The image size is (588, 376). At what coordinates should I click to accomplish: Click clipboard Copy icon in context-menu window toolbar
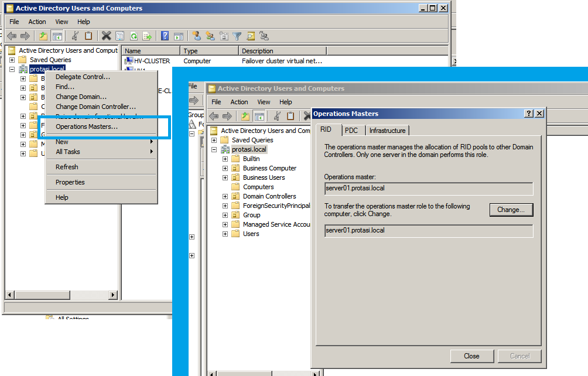(88, 36)
